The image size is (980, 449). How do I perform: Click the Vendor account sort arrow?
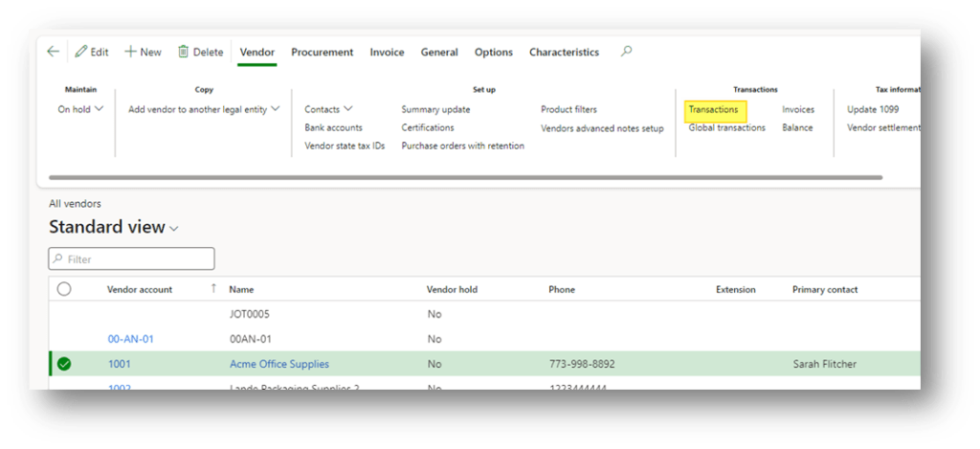coord(212,289)
